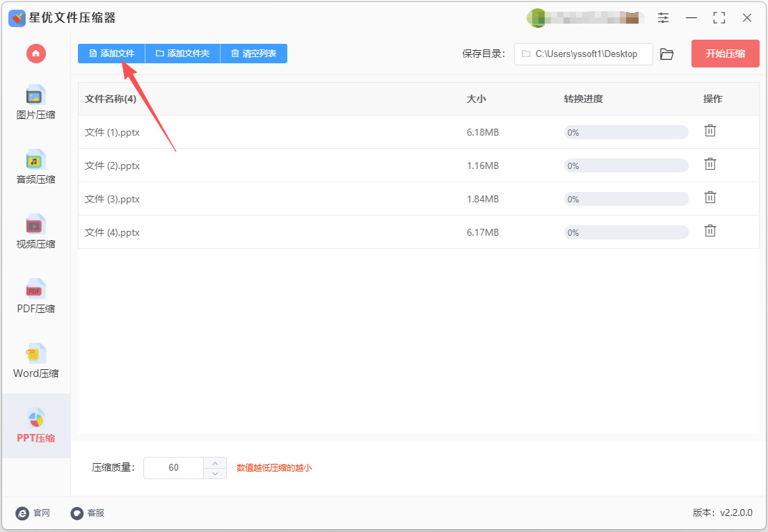768x532 pixels.
Task: Select the PPT压缩 module
Action: click(35, 426)
